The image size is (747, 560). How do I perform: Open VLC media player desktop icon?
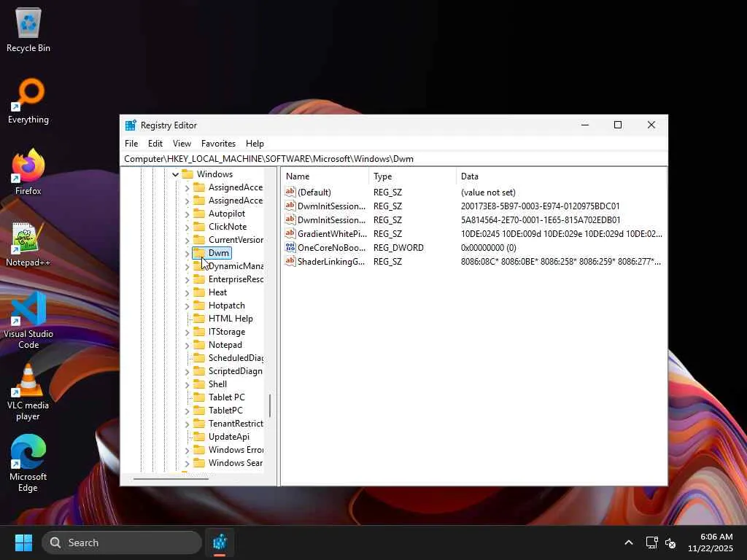28,392
